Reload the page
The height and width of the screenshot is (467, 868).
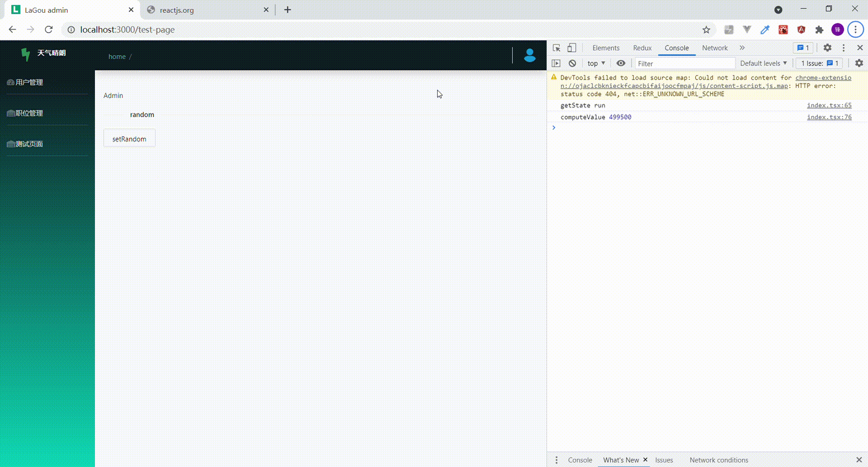[49, 29]
